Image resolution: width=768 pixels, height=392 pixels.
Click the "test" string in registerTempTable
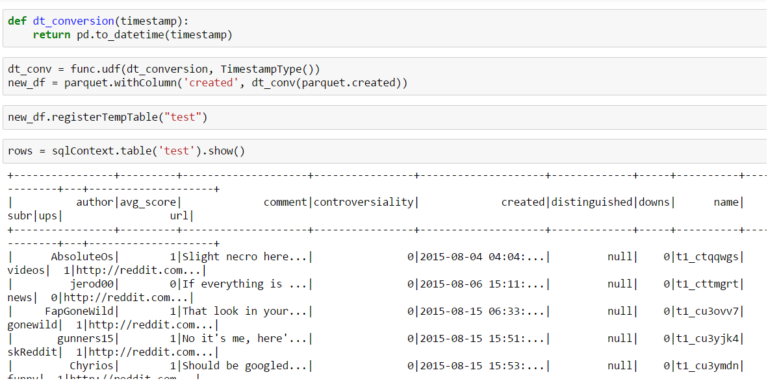[x=183, y=117]
